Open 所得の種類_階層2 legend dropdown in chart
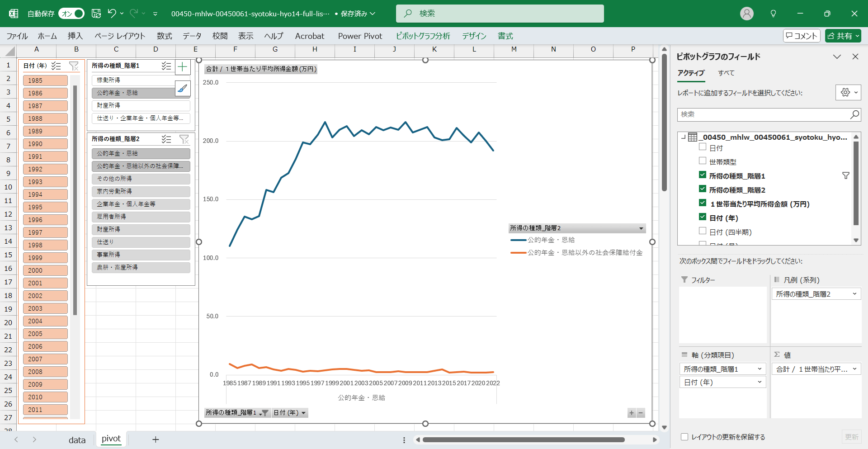Viewport: 868px width, 449px height. pos(641,228)
